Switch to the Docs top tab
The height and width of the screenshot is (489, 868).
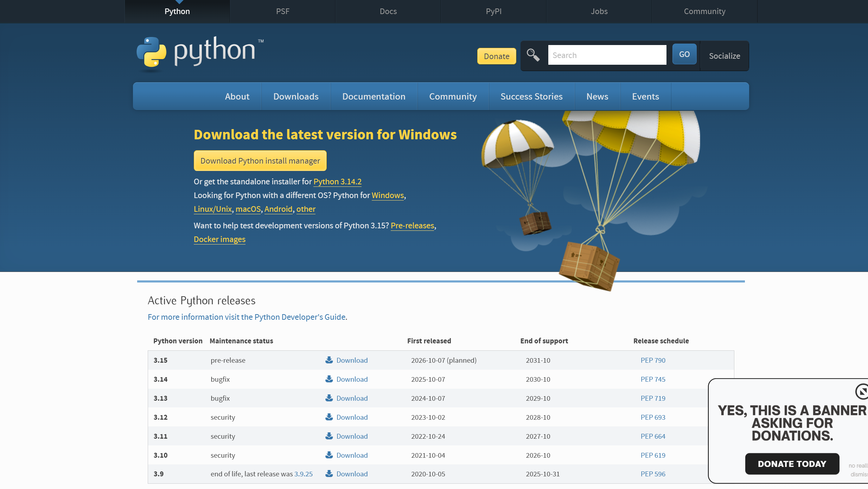388,11
